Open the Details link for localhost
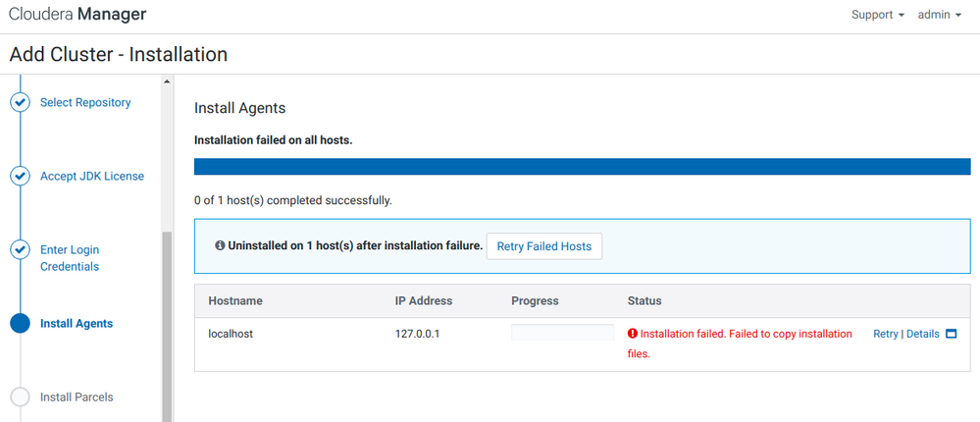 pyautogui.click(x=922, y=334)
